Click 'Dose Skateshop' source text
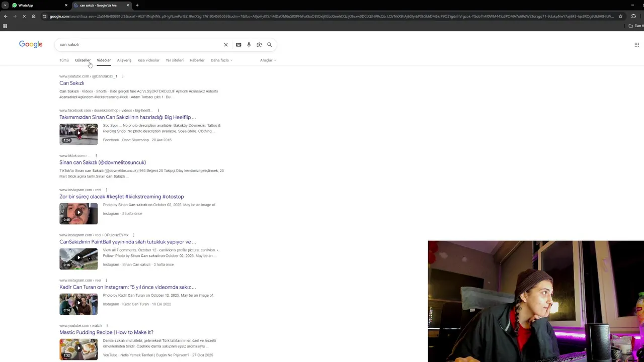Screen dimensions: 644x362 pos(135,140)
